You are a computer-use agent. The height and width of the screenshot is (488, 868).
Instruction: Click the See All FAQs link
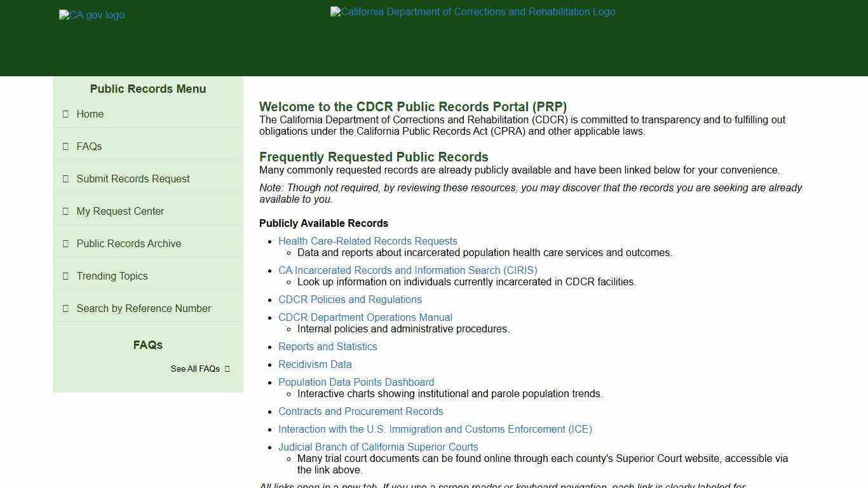point(195,369)
